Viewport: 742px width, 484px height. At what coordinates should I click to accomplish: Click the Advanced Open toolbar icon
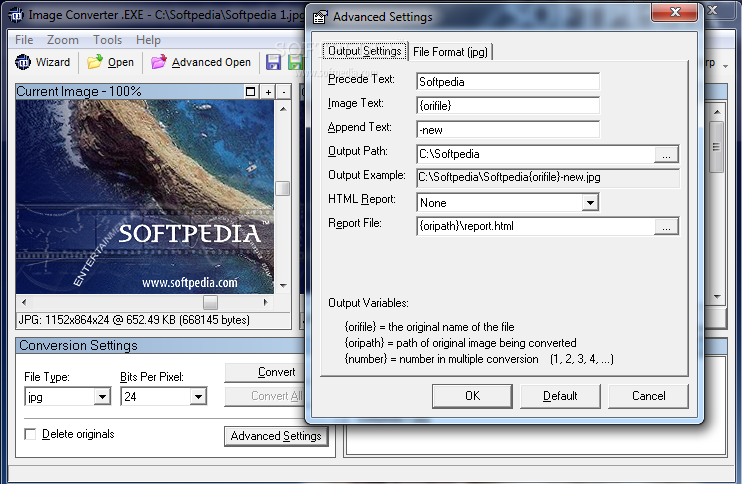tap(201, 62)
